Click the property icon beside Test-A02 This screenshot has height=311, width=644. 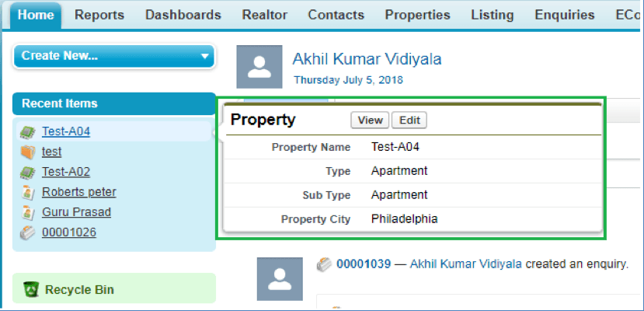coord(27,172)
